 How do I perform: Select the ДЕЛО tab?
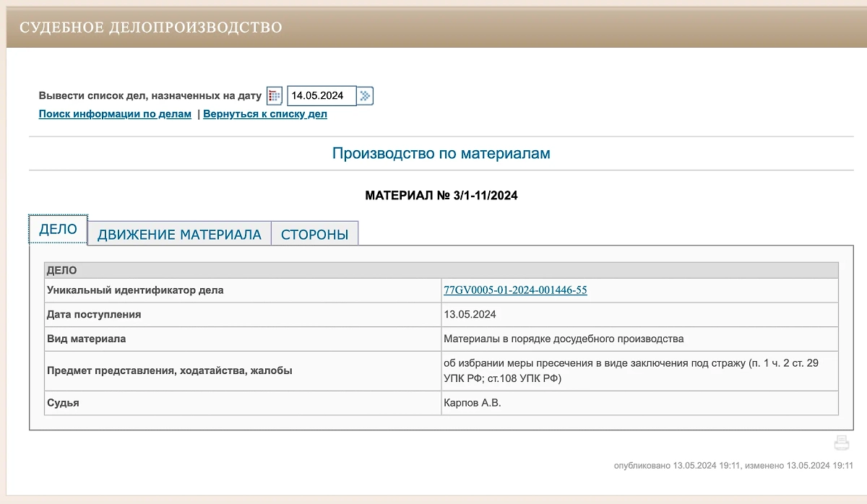[58, 229]
